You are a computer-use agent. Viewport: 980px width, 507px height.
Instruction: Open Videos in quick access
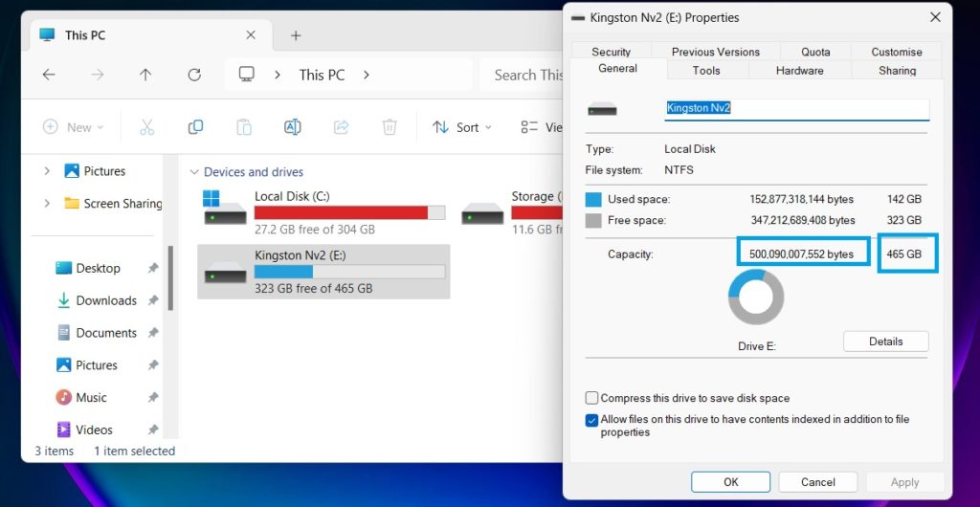coord(94,430)
